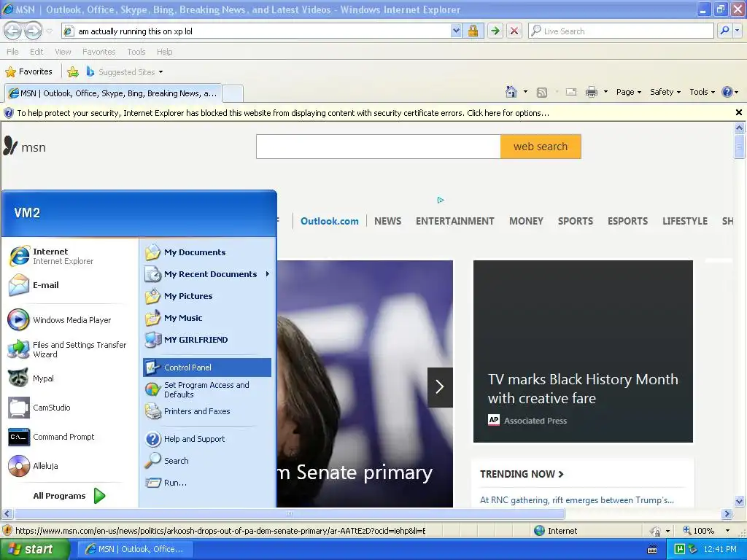Open the ENTERTAINMENT section link
This screenshot has height=560, width=747.
click(x=454, y=221)
